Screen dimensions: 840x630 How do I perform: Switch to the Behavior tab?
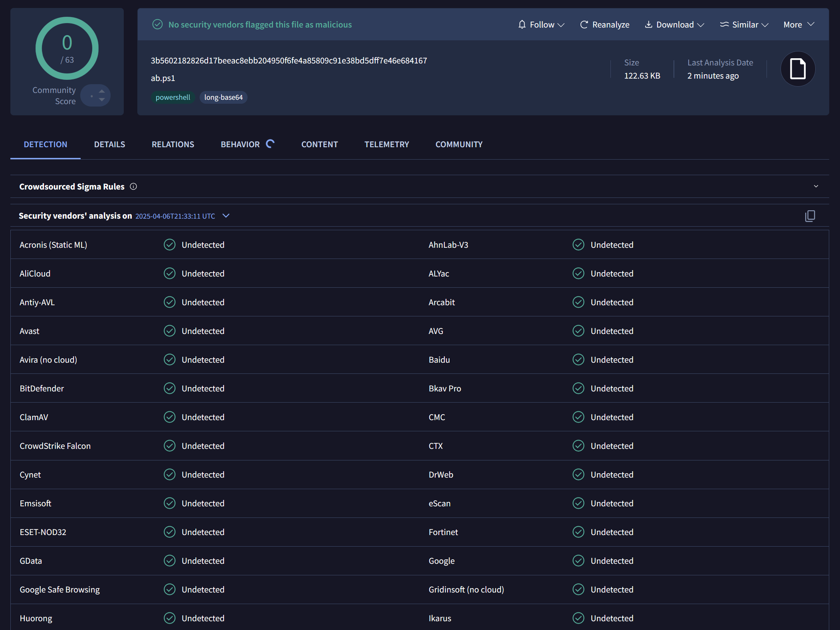click(240, 144)
